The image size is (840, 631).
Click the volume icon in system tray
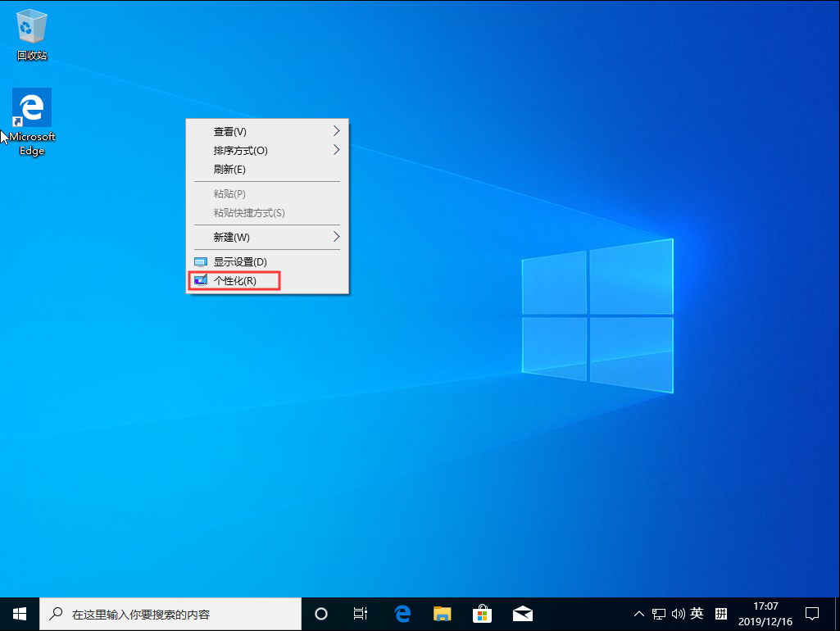(x=679, y=613)
